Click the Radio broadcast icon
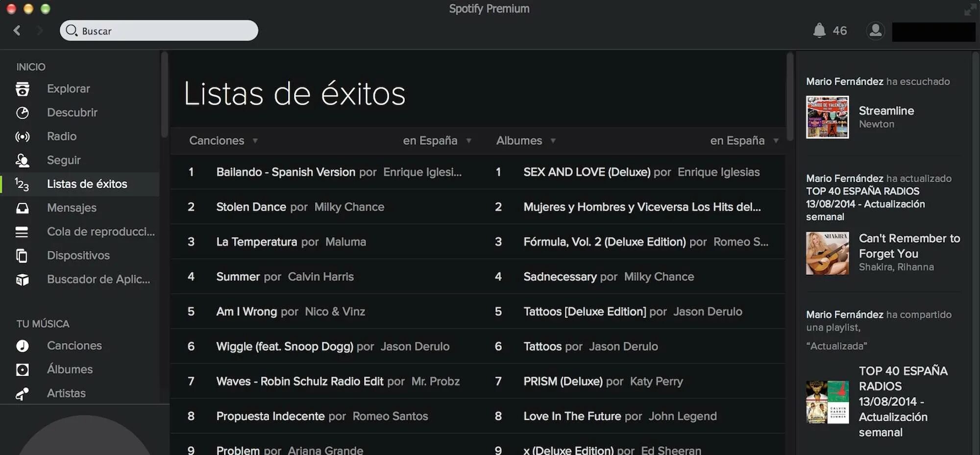Image resolution: width=980 pixels, height=455 pixels. (22, 136)
